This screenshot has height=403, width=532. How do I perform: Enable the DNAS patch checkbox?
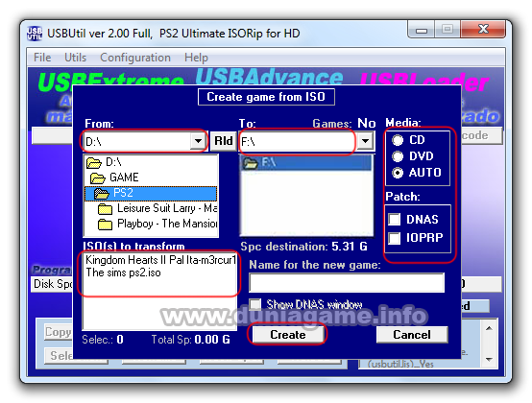pyautogui.click(x=395, y=220)
